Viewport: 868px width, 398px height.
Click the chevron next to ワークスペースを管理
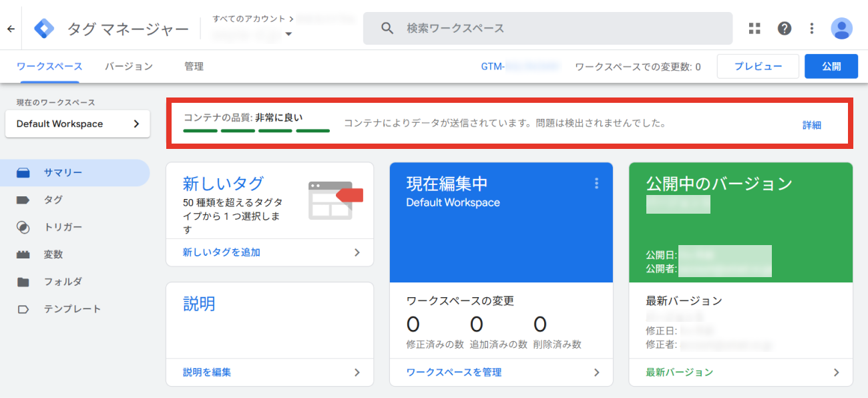(596, 373)
